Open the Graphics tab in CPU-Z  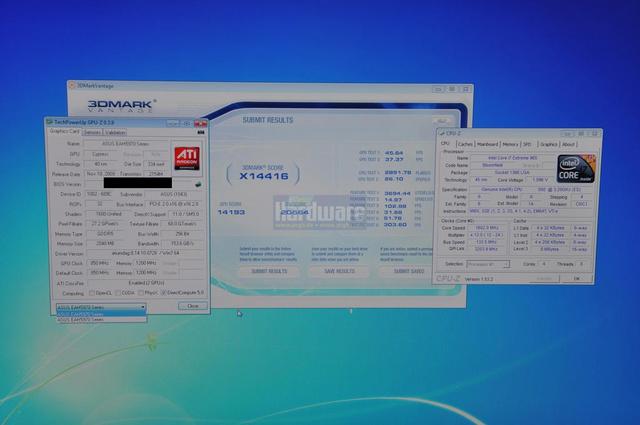549,144
